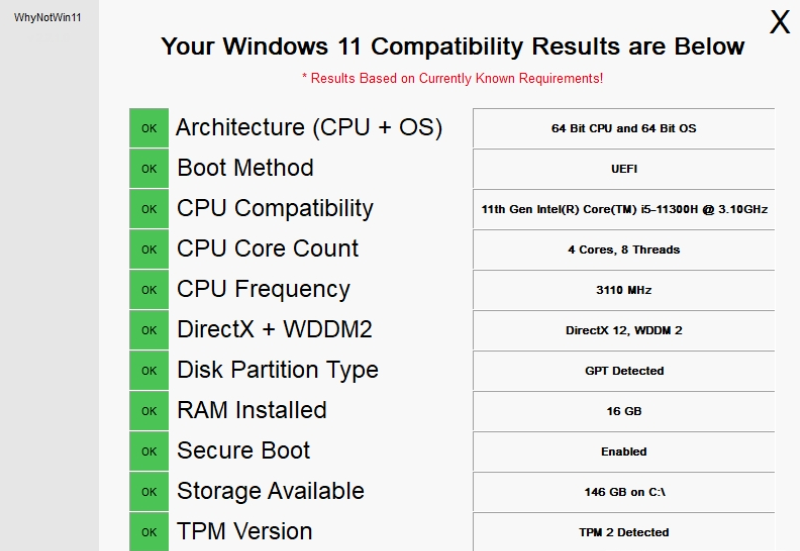Select the Disk Partition Type OK badge
Viewport: 800px width, 551px height.
[x=149, y=370]
